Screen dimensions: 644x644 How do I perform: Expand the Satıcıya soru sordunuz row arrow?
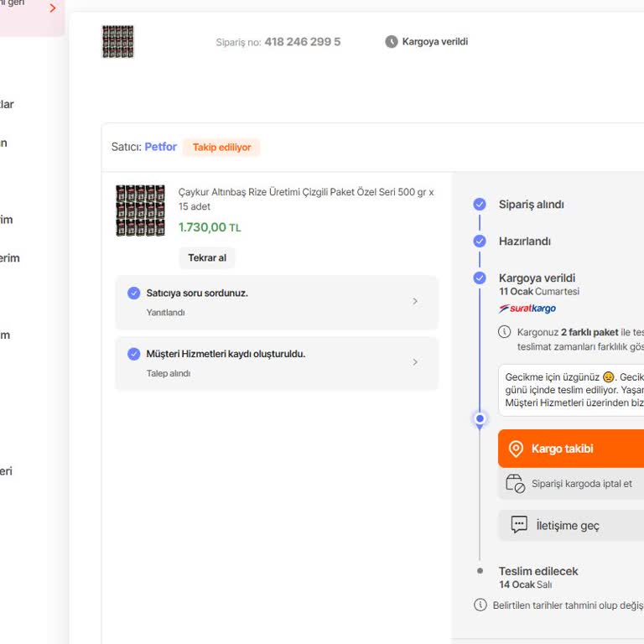(x=415, y=302)
